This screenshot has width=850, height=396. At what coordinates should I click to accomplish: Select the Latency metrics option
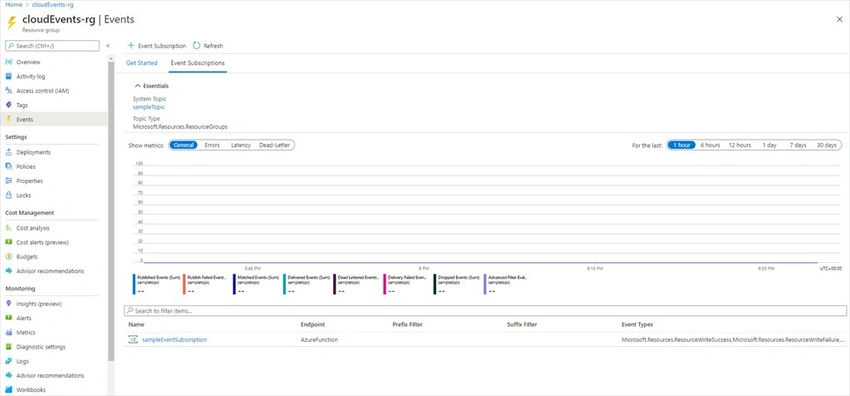pyautogui.click(x=241, y=145)
